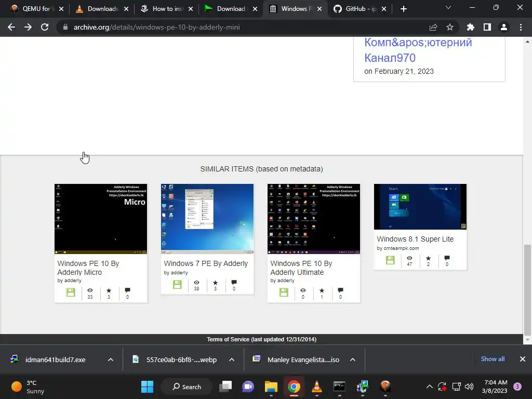The image size is (532, 399).
Task: Click the Windows 8.1 Super Lite title
Action: tap(415, 239)
